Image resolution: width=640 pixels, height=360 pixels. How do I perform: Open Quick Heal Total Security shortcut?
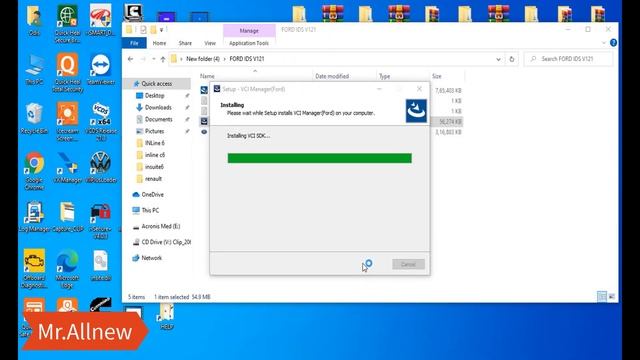click(67, 72)
